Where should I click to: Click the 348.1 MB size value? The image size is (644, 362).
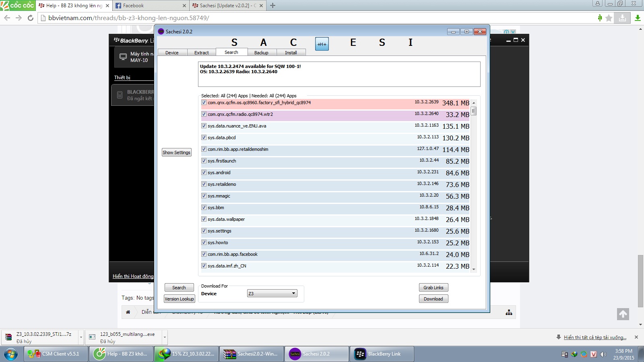tap(456, 103)
